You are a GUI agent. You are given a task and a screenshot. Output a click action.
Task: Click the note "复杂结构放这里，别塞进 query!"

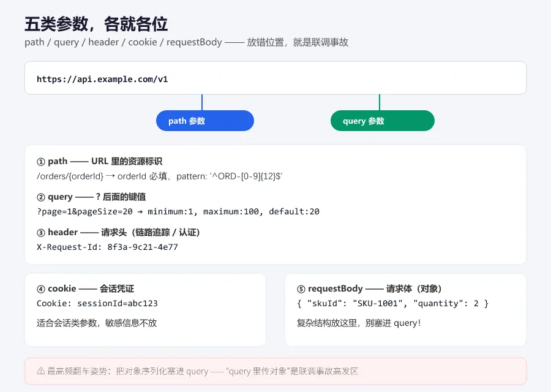pyautogui.click(x=358, y=323)
